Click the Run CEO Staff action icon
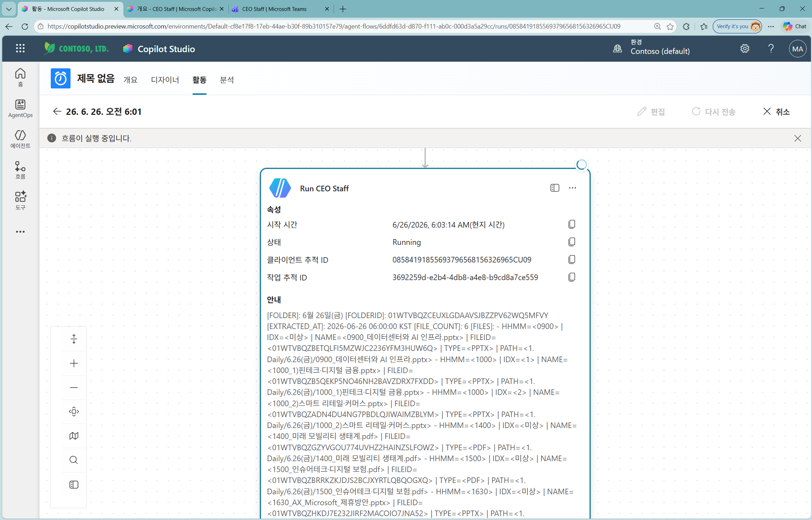This screenshot has width=812, height=520. pyautogui.click(x=280, y=188)
